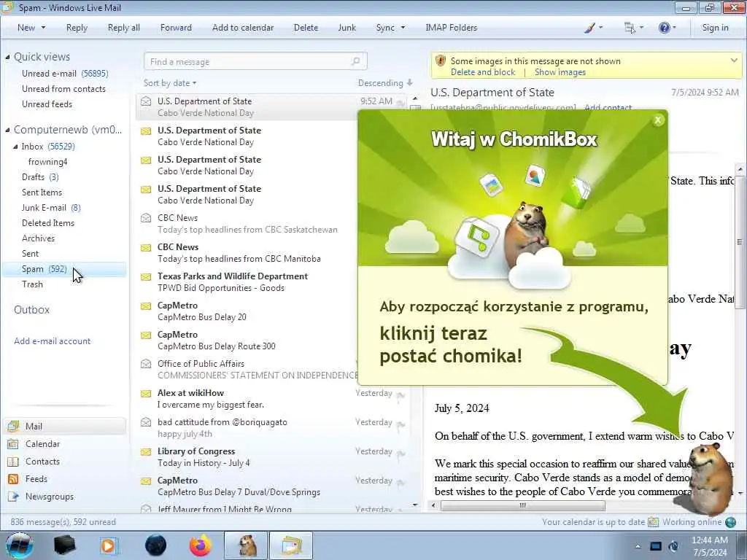Click envelope icon of Texas Parks message
Screen dimensions: 747x560
[146, 276]
